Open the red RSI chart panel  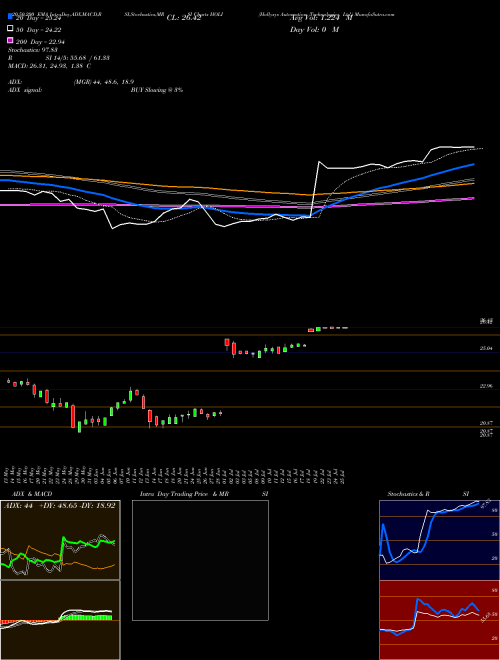click(439, 620)
